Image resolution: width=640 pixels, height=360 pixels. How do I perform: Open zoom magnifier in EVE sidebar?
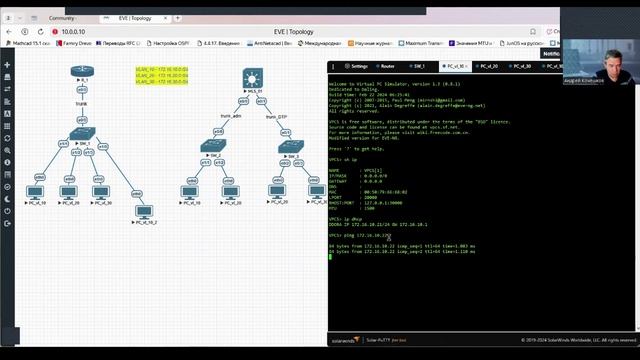coord(7,151)
